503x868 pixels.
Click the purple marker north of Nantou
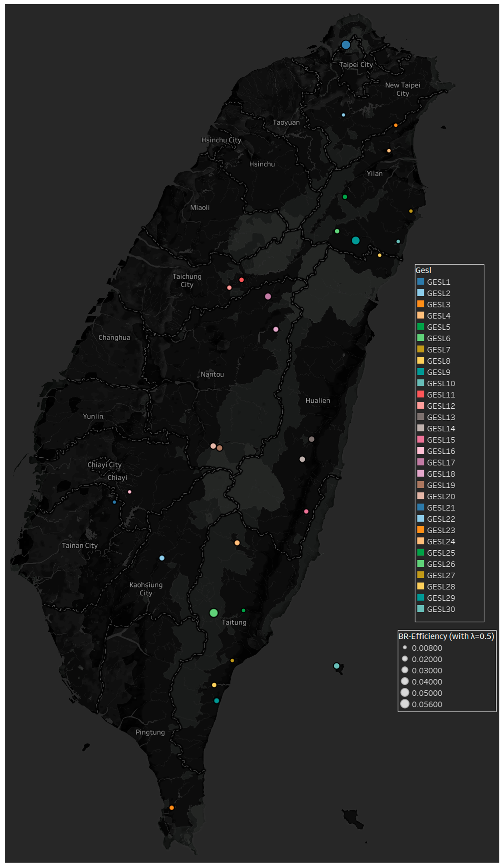click(268, 297)
